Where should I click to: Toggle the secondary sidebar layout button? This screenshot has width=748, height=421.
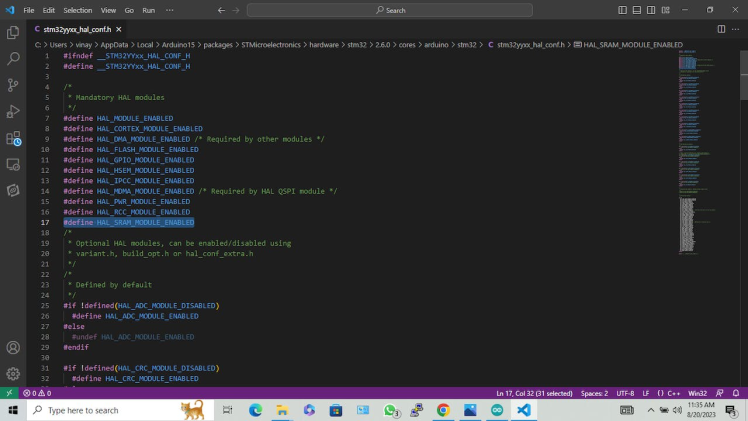651,10
